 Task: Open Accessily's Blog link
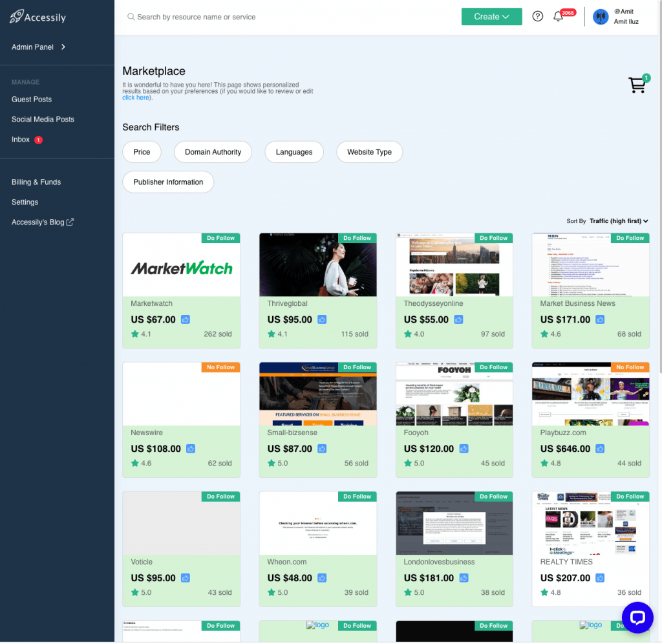point(37,222)
